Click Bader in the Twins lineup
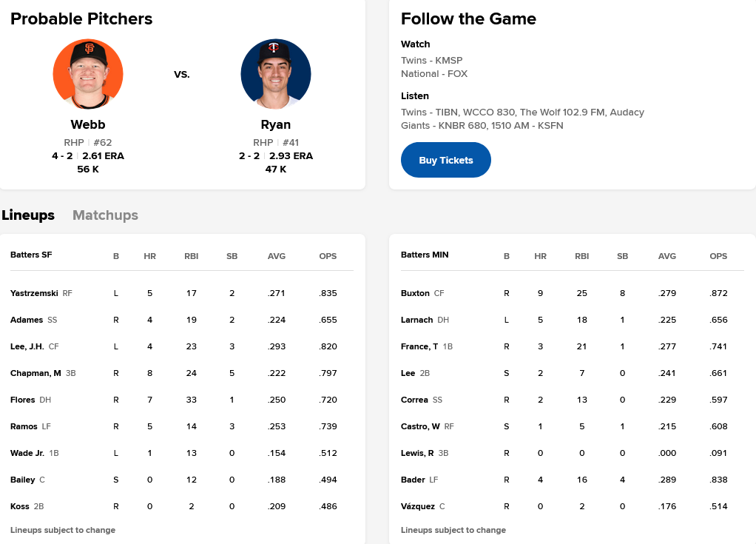 click(413, 480)
